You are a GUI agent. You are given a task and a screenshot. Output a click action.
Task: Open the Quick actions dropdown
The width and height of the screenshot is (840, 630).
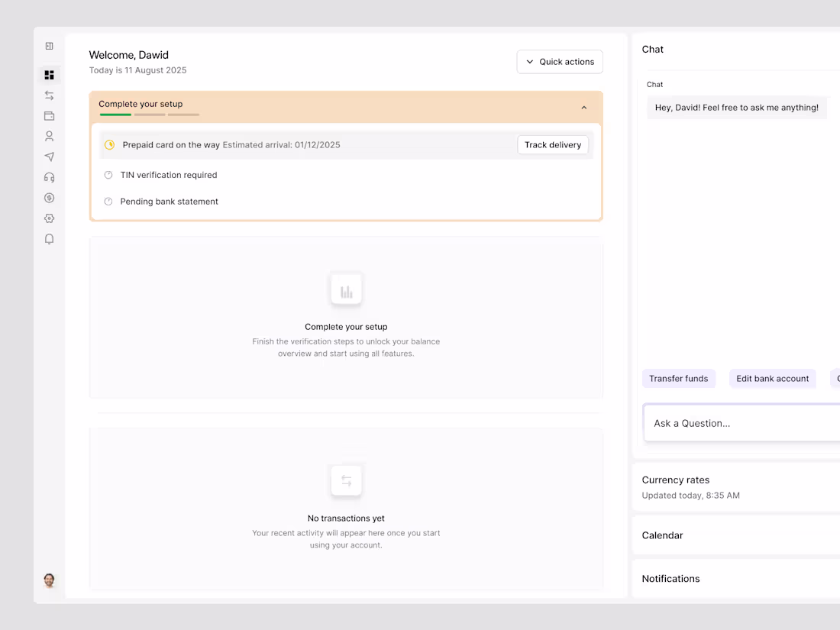pyautogui.click(x=560, y=61)
